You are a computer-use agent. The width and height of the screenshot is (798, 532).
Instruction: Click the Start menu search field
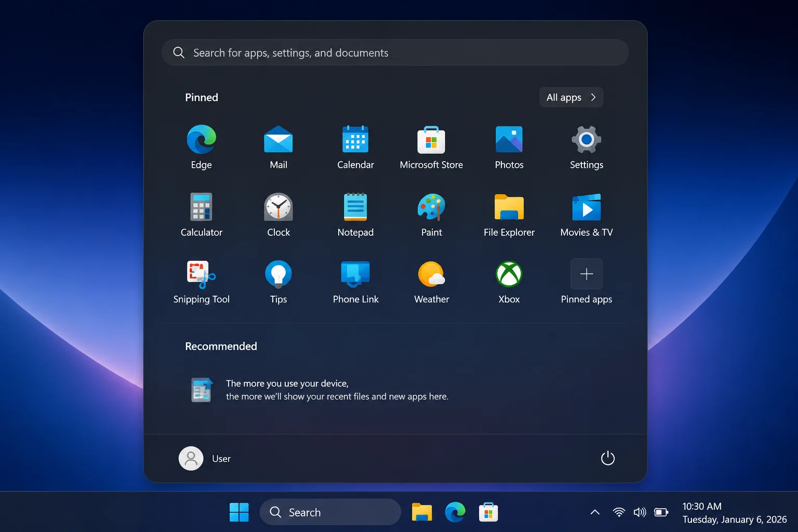click(x=395, y=52)
